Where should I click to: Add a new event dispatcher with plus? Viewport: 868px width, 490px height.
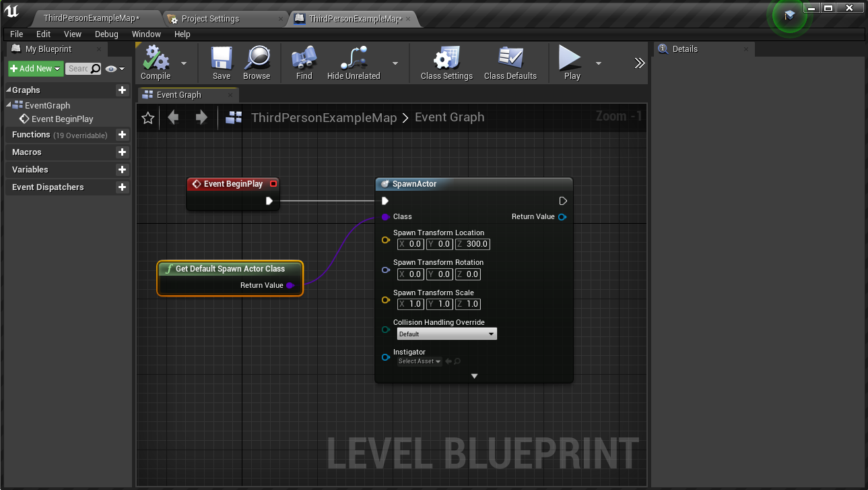(x=122, y=187)
